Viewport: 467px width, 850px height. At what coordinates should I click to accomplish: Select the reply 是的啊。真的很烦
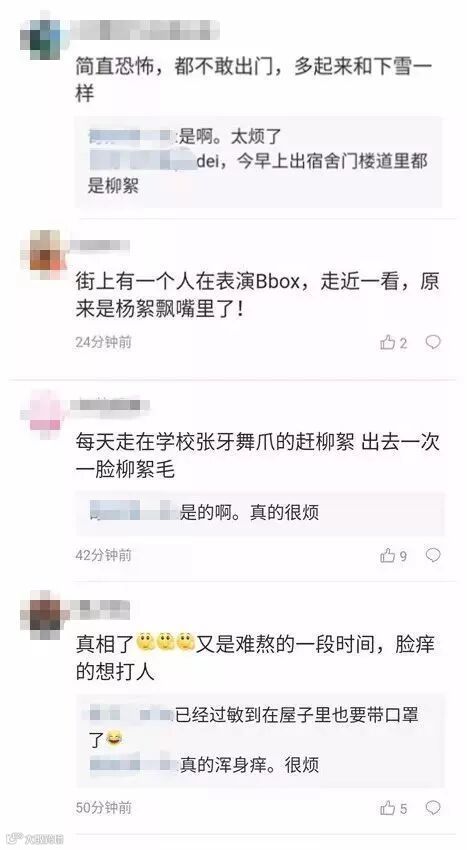(204, 512)
